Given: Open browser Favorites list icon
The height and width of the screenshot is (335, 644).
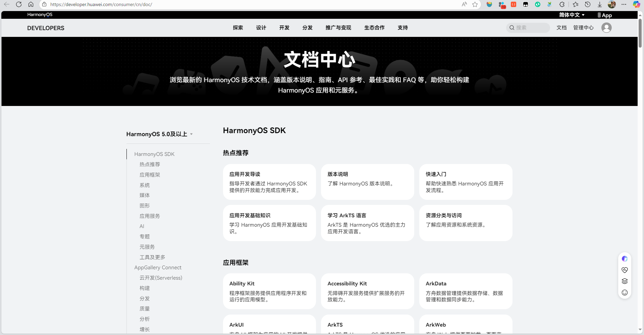Looking at the screenshot, I should click(x=576, y=4).
